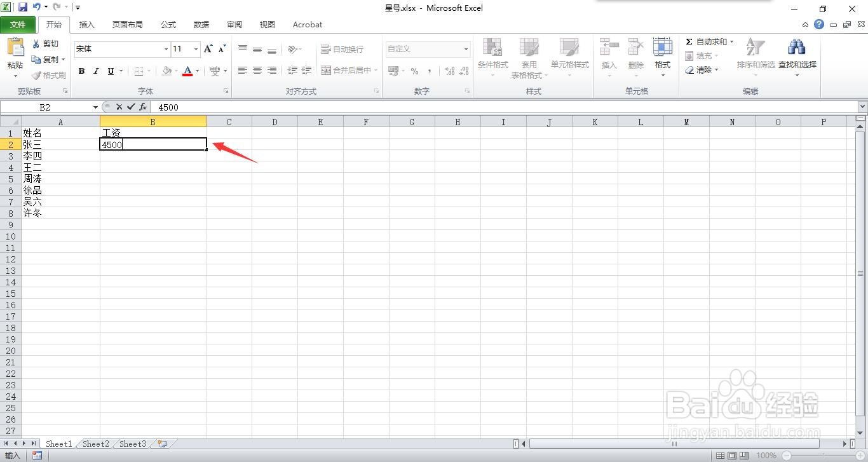Image resolution: width=868 pixels, height=462 pixels.
Task: Apply comma style format
Action: (430, 71)
